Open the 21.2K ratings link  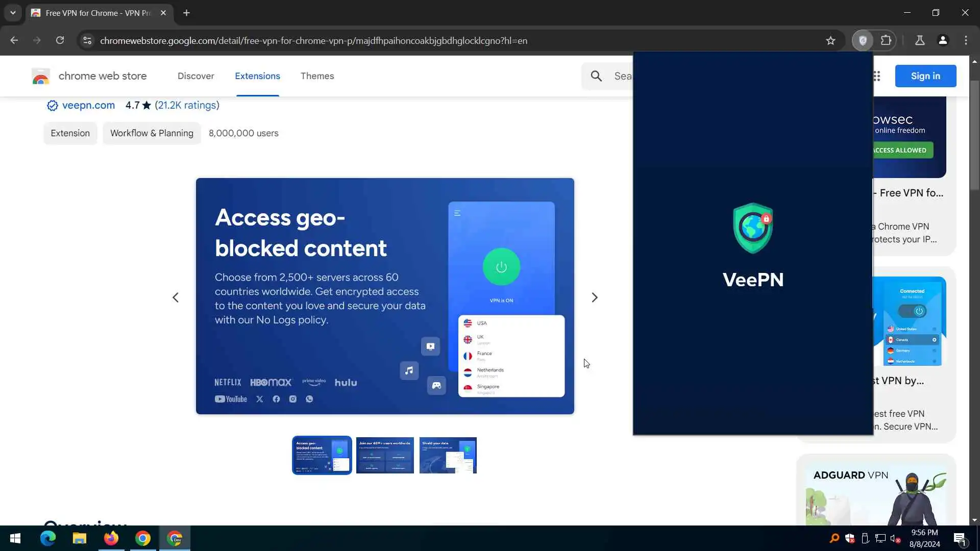[187, 105]
